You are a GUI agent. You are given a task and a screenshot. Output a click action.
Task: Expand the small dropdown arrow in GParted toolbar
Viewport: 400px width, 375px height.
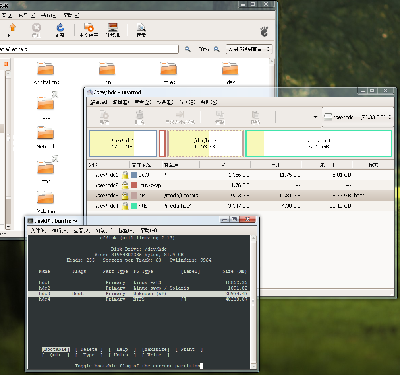click(x=315, y=117)
